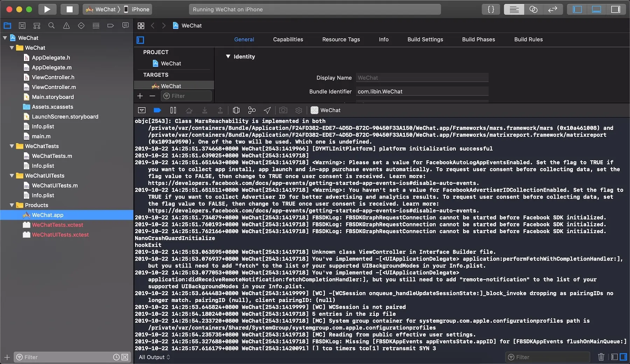
Task: Show the debug navigator
Action: (x=96, y=26)
